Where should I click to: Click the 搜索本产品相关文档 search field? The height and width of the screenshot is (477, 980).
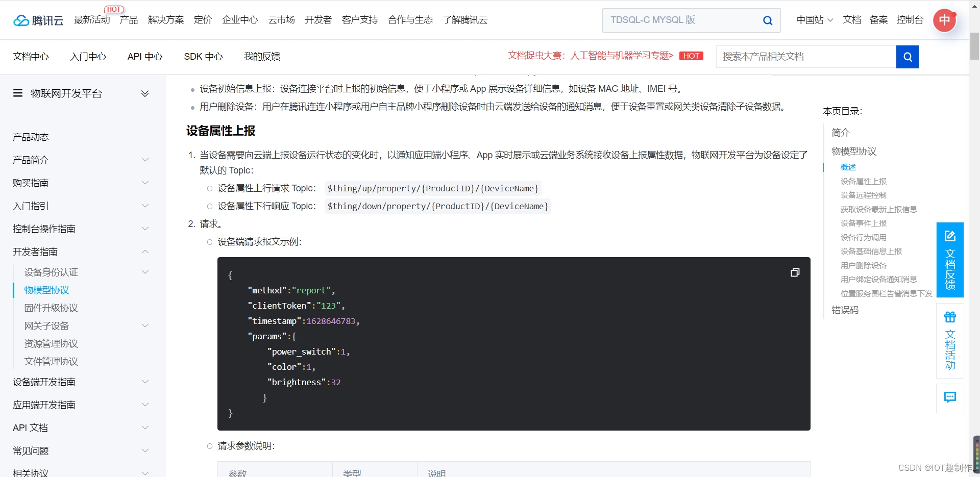(x=806, y=57)
